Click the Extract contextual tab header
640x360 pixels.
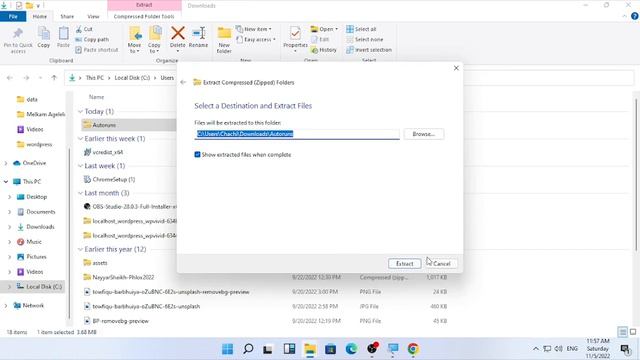144,5
